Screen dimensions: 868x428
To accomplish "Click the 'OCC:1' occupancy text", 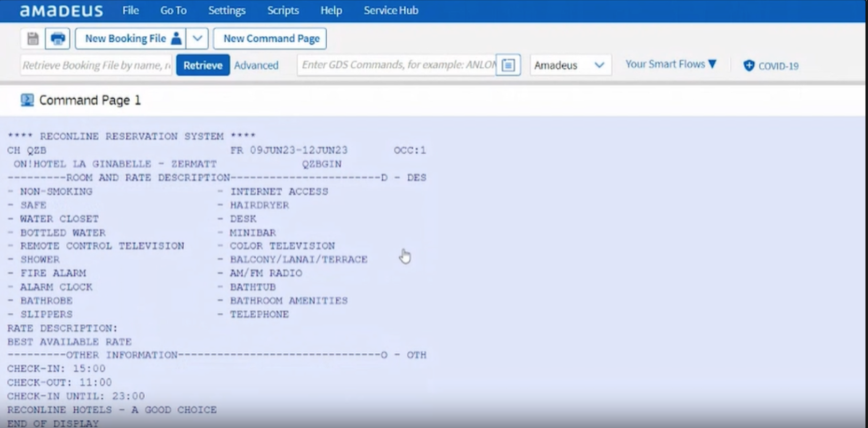I will pyautogui.click(x=410, y=150).
